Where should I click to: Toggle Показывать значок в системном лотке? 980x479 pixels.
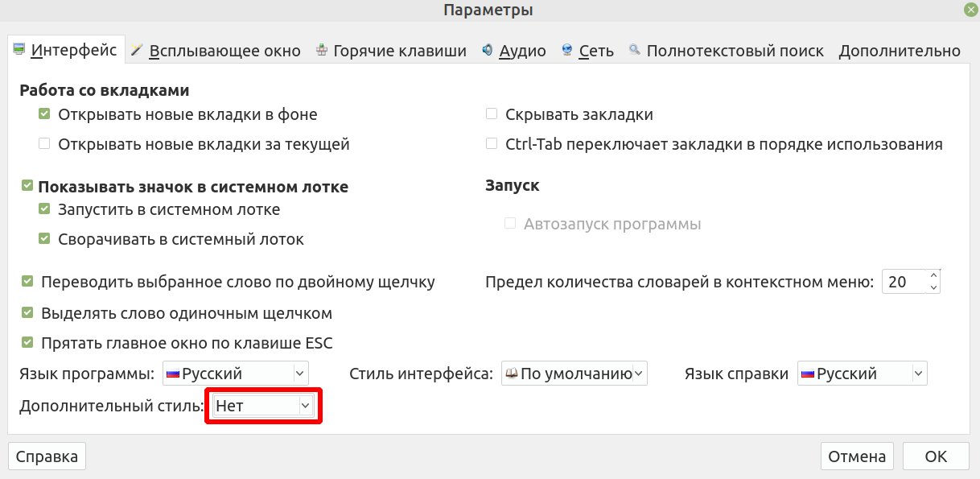pyautogui.click(x=185, y=187)
